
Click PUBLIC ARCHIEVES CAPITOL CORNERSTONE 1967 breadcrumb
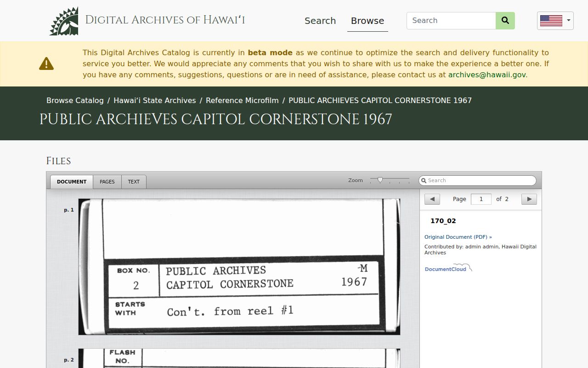(380, 100)
